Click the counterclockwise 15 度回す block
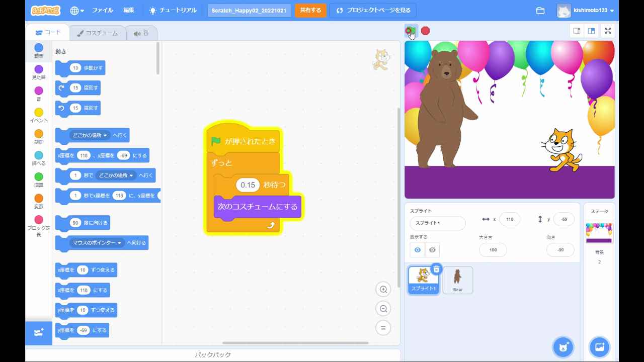644x362 pixels. 77,108
